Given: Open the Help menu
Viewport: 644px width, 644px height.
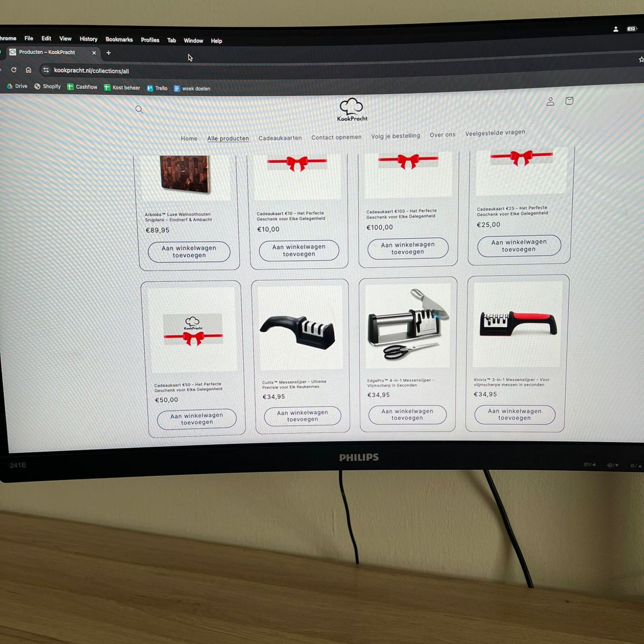Looking at the screenshot, I should (216, 41).
